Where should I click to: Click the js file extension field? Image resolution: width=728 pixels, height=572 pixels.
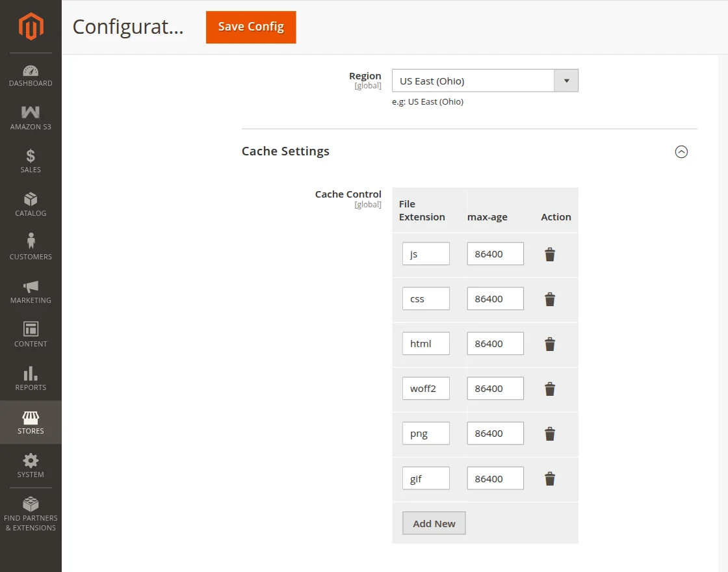426,254
